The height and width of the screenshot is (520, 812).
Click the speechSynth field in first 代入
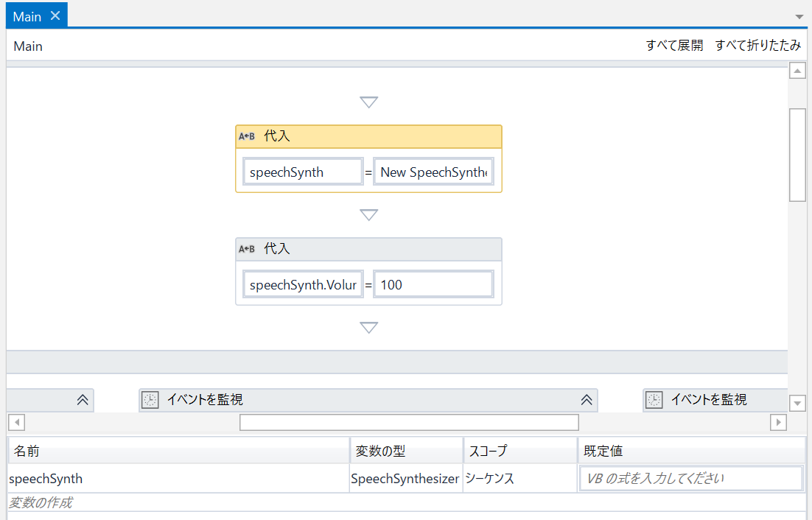coord(303,172)
